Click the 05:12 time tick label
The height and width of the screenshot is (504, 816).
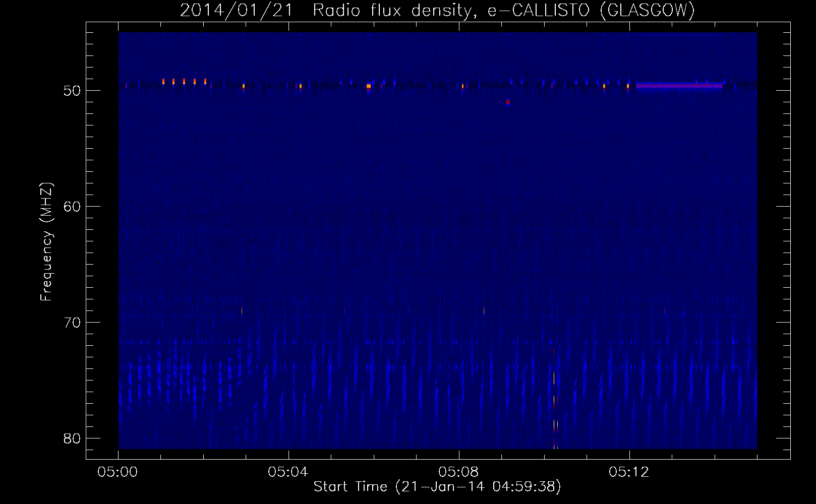pos(629,472)
